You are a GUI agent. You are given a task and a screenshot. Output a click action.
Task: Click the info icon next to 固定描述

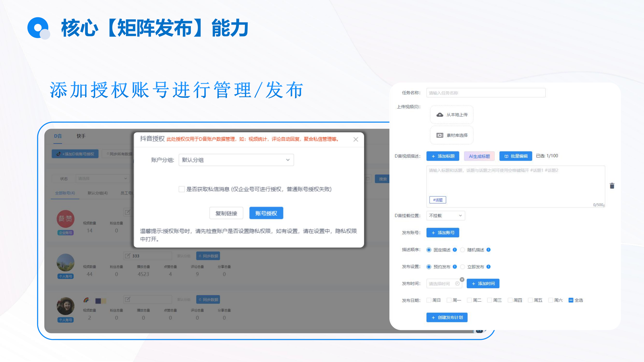(x=455, y=250)
